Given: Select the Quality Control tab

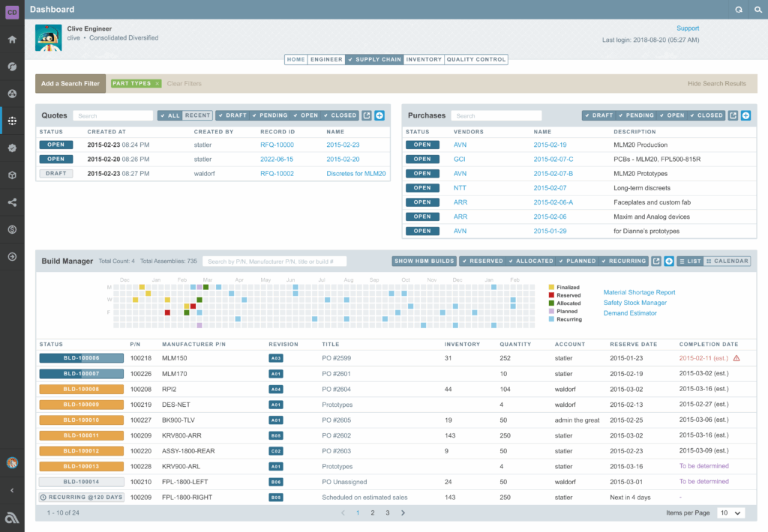Looking at the screenshot, I should tap(476, 59).
